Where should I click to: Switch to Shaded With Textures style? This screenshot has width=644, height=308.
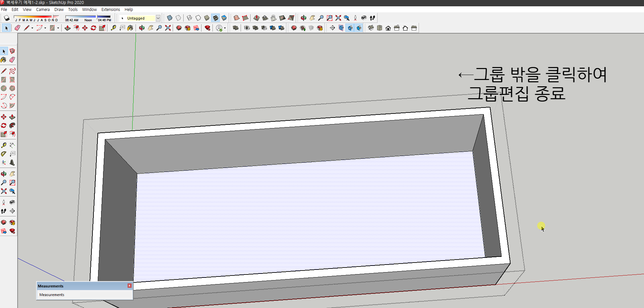pos(215,18)
